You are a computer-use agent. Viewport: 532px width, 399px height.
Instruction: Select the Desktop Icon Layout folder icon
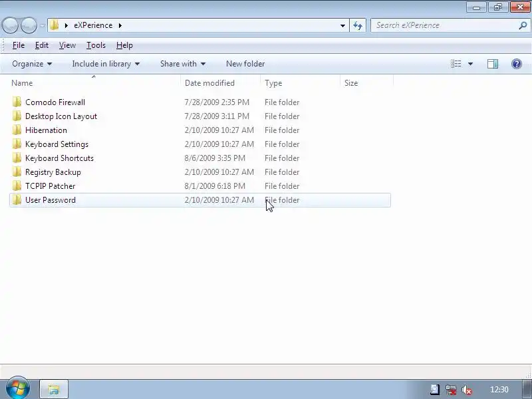click(x=17, y=116)
